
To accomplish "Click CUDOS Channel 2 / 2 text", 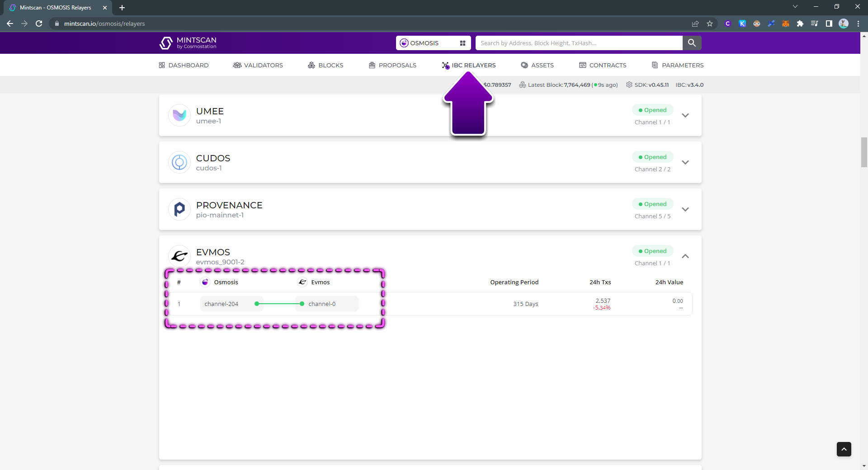I will point(652,169).
